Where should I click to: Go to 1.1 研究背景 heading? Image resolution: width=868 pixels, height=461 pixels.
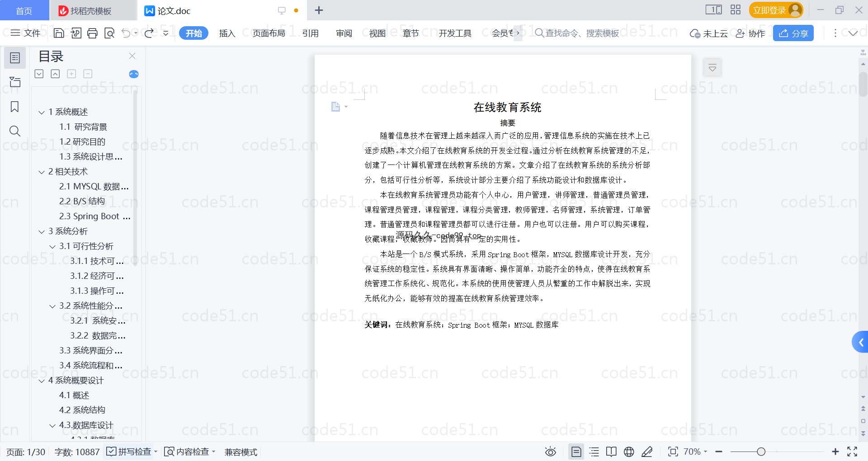[83, 127]
